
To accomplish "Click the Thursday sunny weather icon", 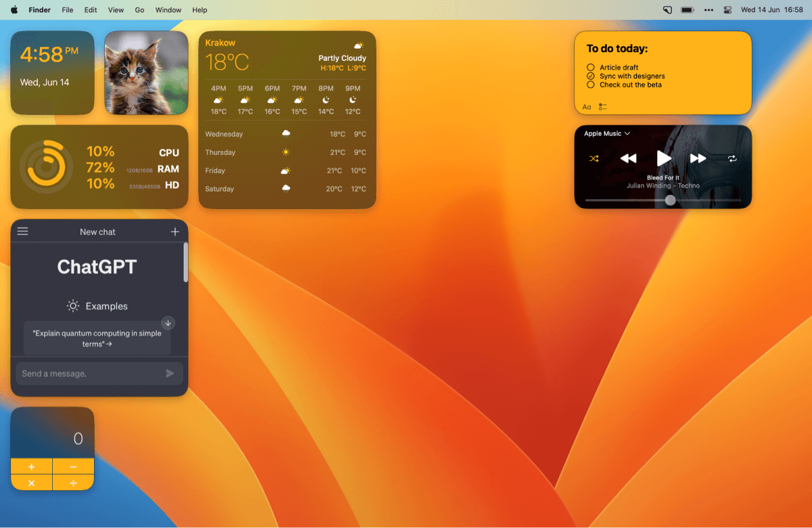I will point(286,152).
